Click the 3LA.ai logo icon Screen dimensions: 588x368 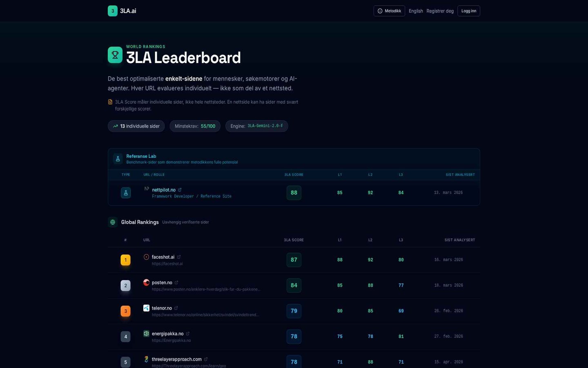pyautogui.click(x=113, y=11)
